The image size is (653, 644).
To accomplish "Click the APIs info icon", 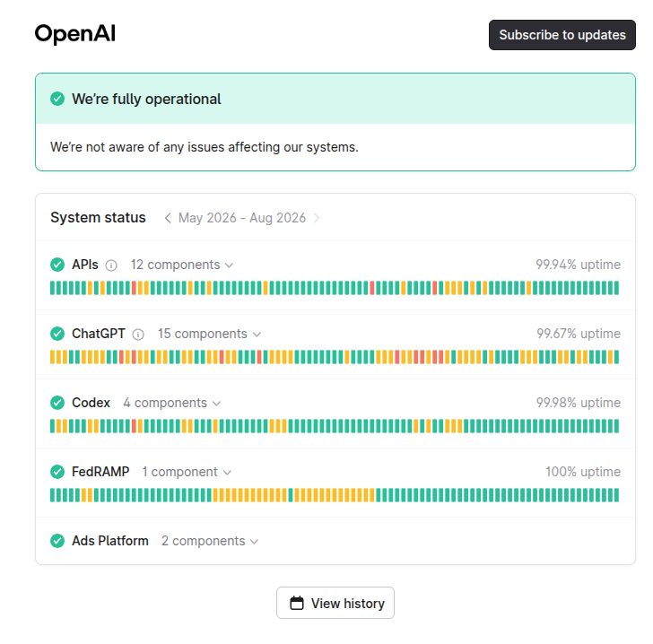I will click(x=111, y=265).
